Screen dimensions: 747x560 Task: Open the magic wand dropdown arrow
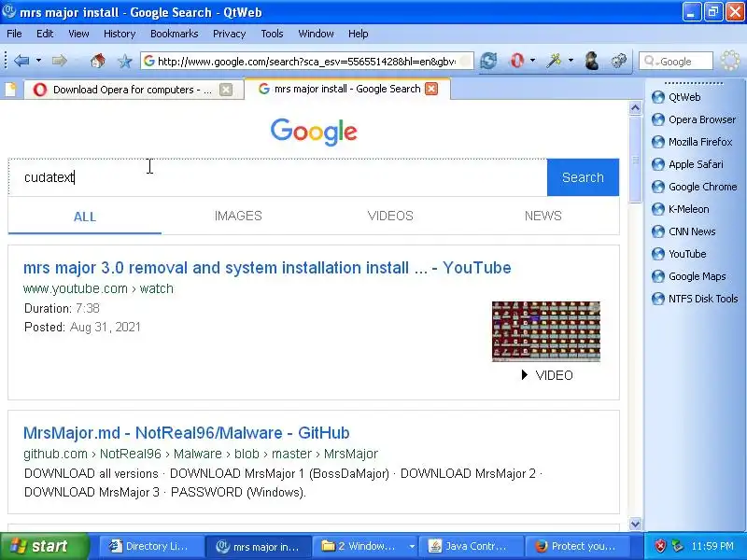pos(571,61)
